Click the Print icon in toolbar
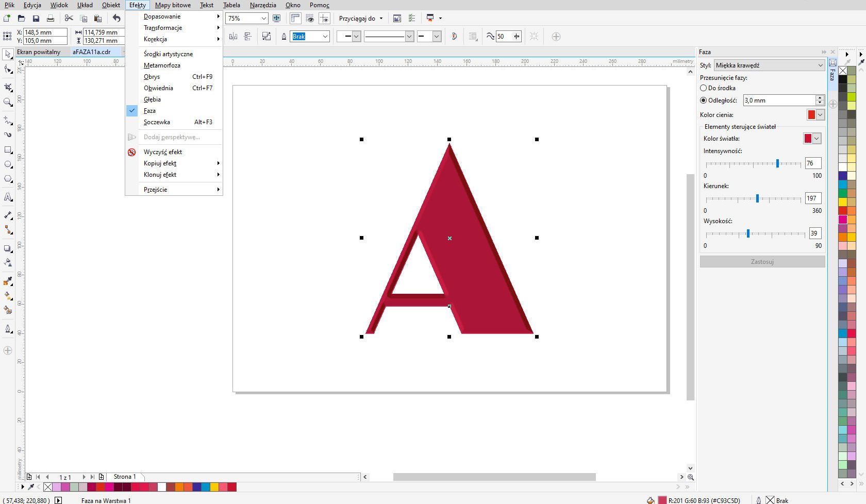 coord(51,19)
